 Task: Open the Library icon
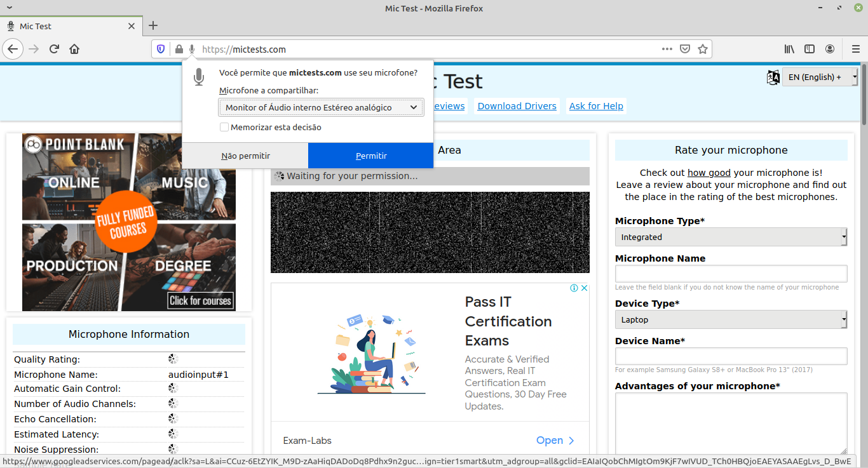coord(789,49)
